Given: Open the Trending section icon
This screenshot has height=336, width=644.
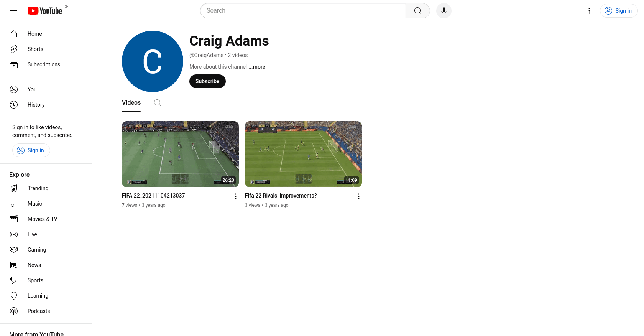Looking at the screenshot, I should point(14,188).
